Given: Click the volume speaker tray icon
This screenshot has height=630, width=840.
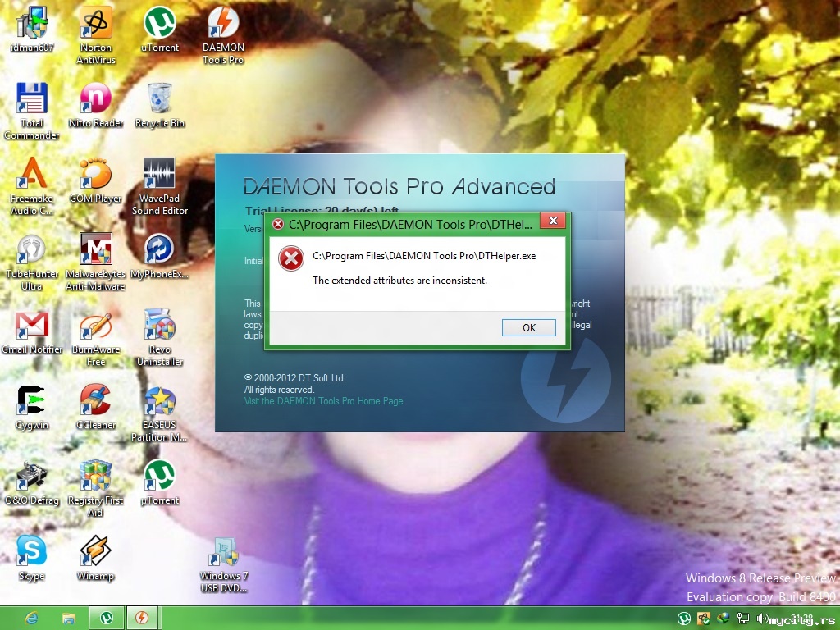Looking at the screenshot, I should [x=762, y=619].
